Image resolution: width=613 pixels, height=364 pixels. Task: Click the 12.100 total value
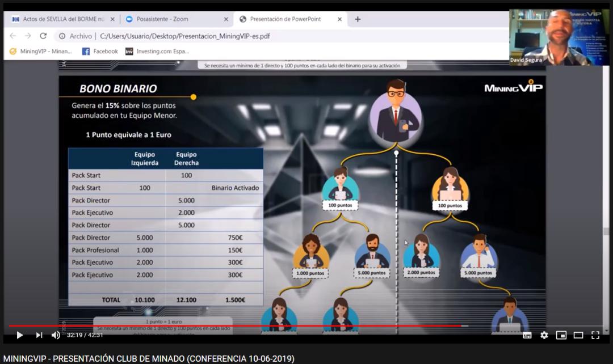[187, 300]
